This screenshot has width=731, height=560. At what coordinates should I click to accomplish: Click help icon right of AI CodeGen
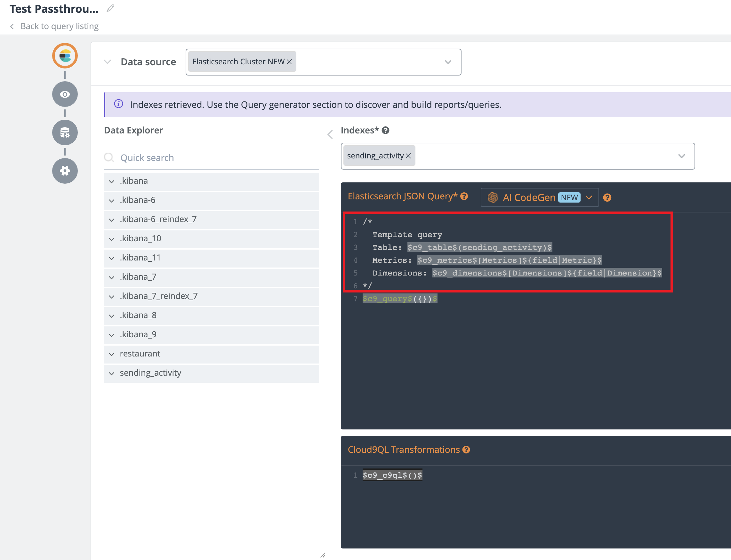[607, 198]
